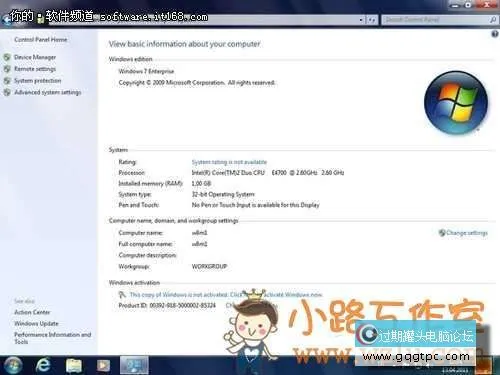This screenshot has width=500, height=375.
Task: Click the activation key icon
Action: pyautogui.click(x=122, y=294)
